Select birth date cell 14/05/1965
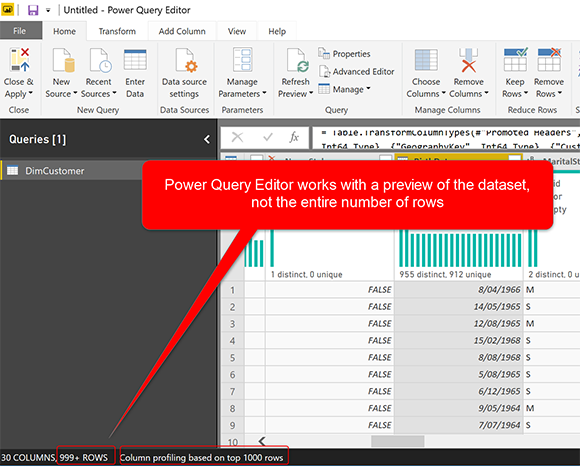580x466 pixels. pos(458,306)
